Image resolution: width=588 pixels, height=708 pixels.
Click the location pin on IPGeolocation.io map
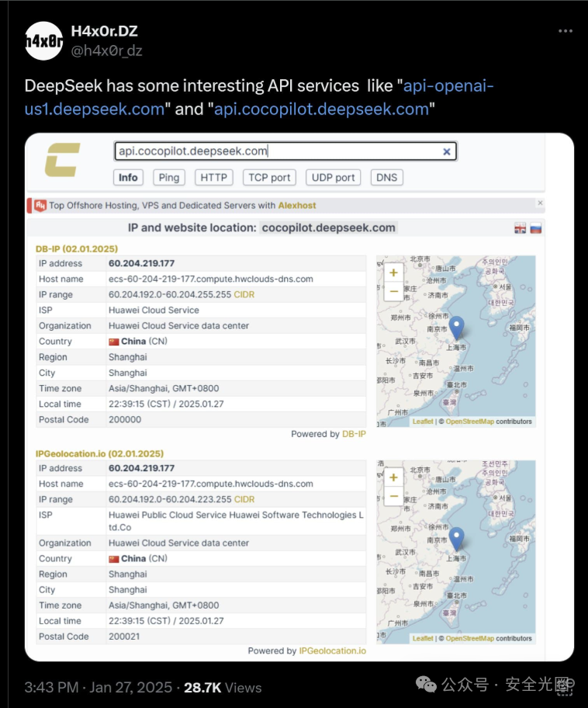click(x=457, y=539)
